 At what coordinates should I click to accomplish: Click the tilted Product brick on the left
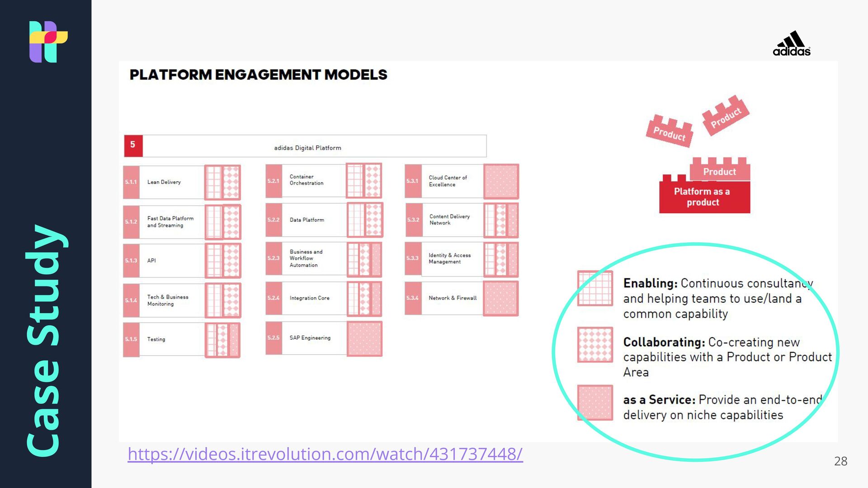pos(669,131)
